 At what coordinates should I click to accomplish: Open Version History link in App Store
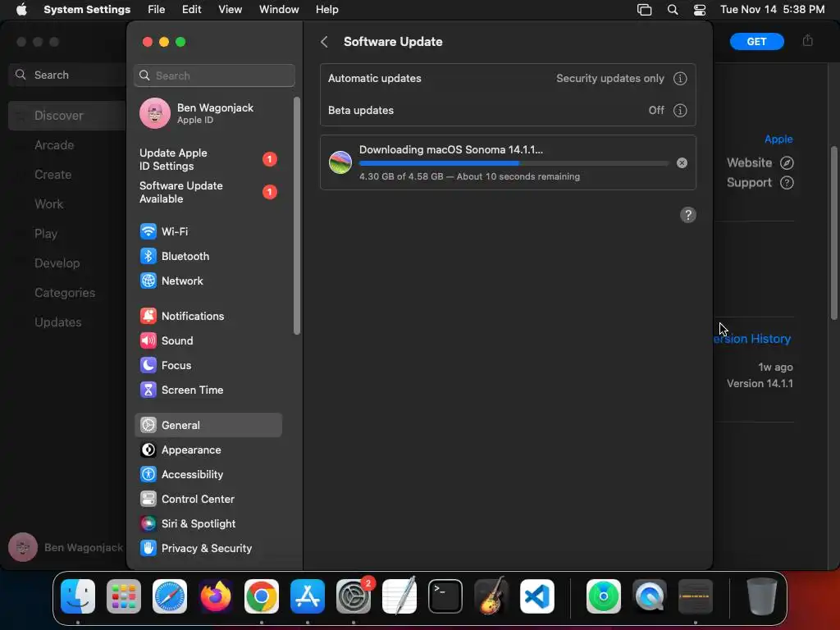752,339
